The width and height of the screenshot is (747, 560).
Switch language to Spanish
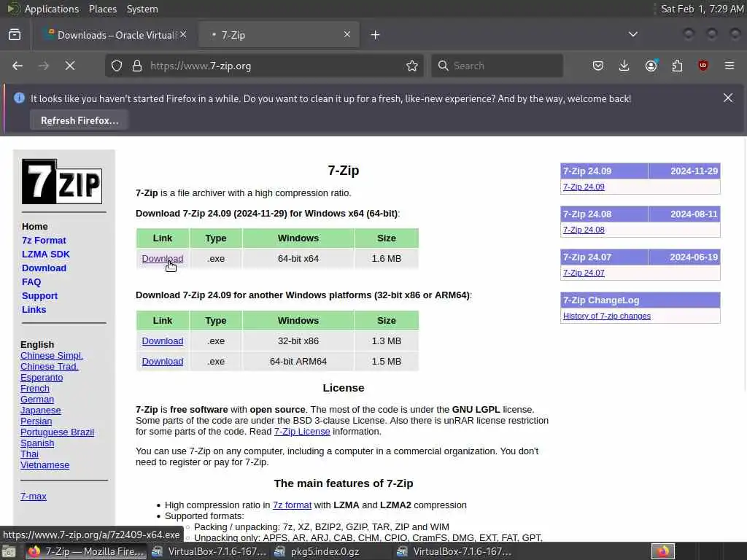click(x=37, y=443)
